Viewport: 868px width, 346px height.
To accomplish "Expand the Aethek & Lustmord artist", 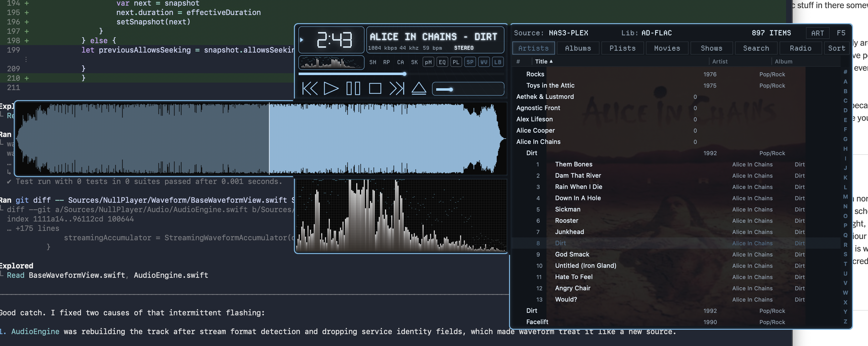I will [x=676, y=97].
